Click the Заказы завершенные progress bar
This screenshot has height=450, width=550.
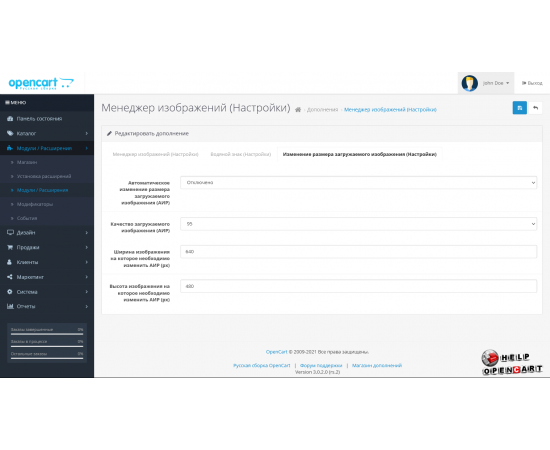tap(47, 334)
